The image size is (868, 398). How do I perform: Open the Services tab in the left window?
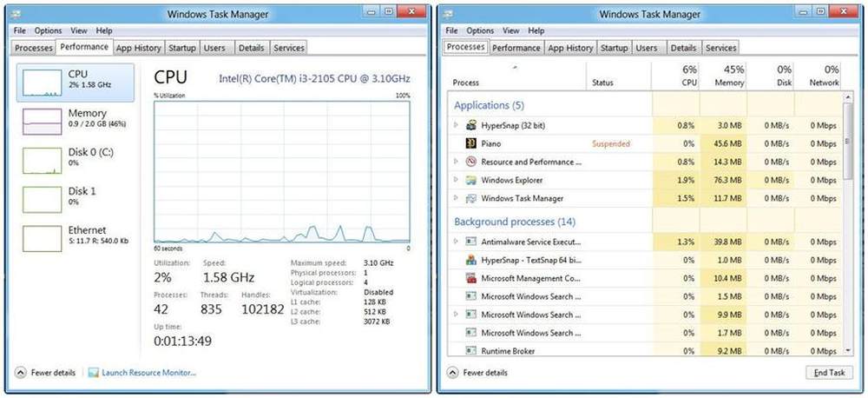click(x=288, y=48)
